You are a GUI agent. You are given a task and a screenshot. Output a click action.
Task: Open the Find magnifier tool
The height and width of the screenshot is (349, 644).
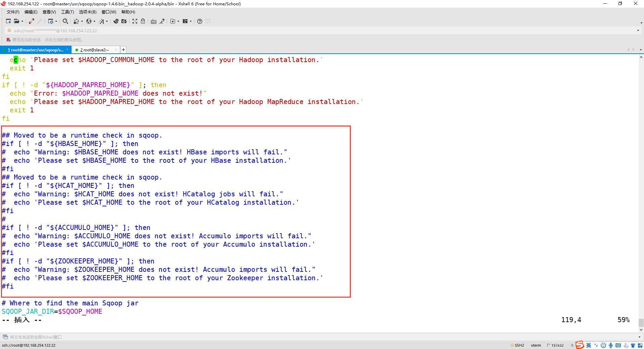click(65, 21)
